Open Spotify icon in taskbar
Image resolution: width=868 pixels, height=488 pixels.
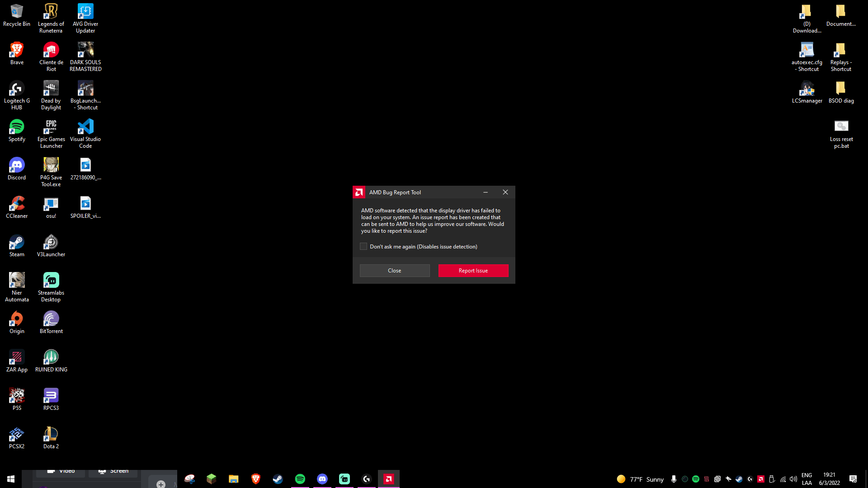click(x=300, y=479)
